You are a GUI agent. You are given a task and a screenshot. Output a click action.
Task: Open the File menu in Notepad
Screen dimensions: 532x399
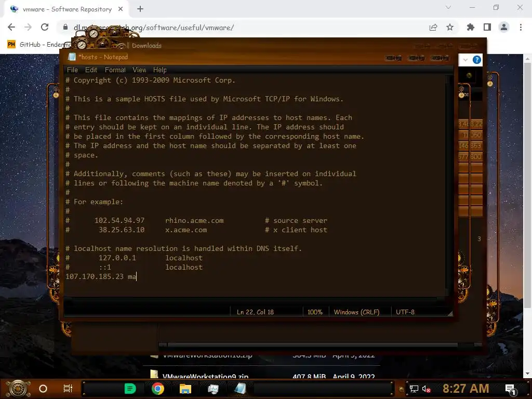72,70
